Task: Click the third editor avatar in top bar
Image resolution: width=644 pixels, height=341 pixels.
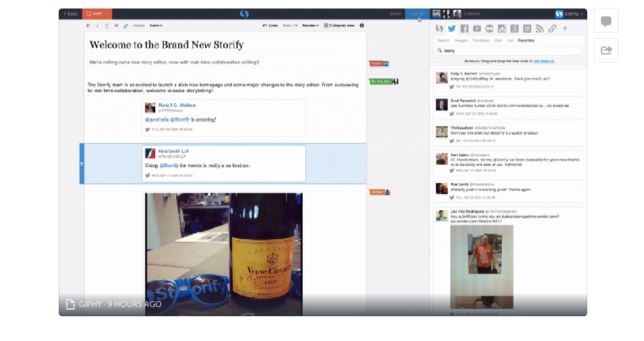Action: (457, 14)
